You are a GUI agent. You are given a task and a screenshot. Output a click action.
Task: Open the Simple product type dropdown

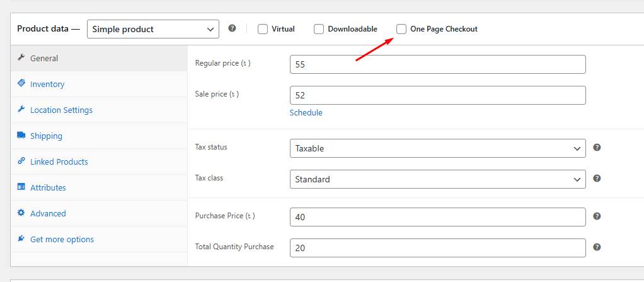[x=152, y=29]
